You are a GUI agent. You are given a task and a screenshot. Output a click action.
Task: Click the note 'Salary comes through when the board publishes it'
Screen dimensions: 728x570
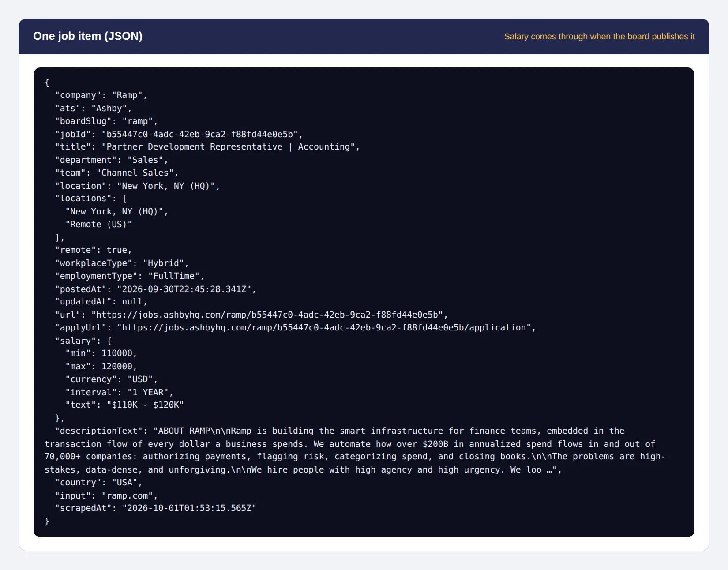(x=599, y=37)
